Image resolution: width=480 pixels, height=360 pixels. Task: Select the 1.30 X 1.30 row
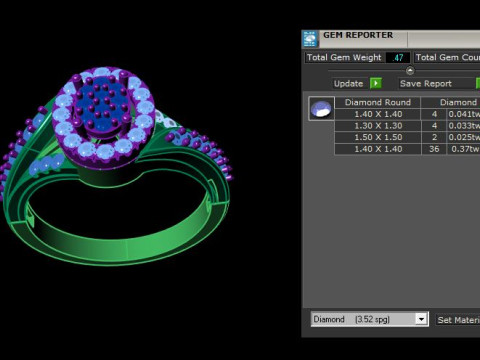(407, 126)
